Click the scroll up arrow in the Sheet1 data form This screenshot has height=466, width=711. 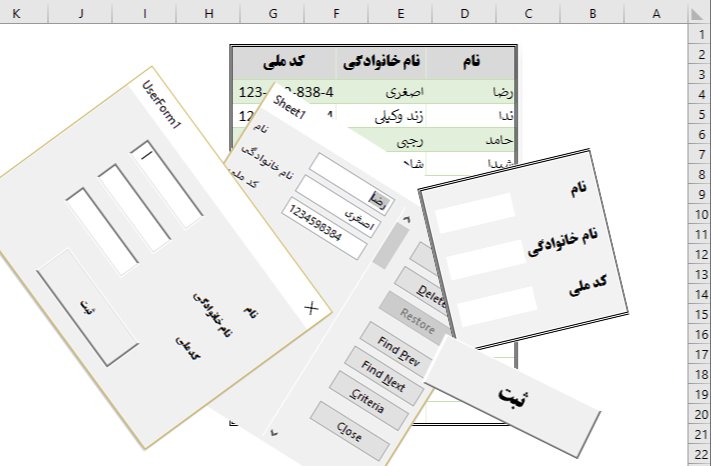pyautogui.click(x=406, y=219)
